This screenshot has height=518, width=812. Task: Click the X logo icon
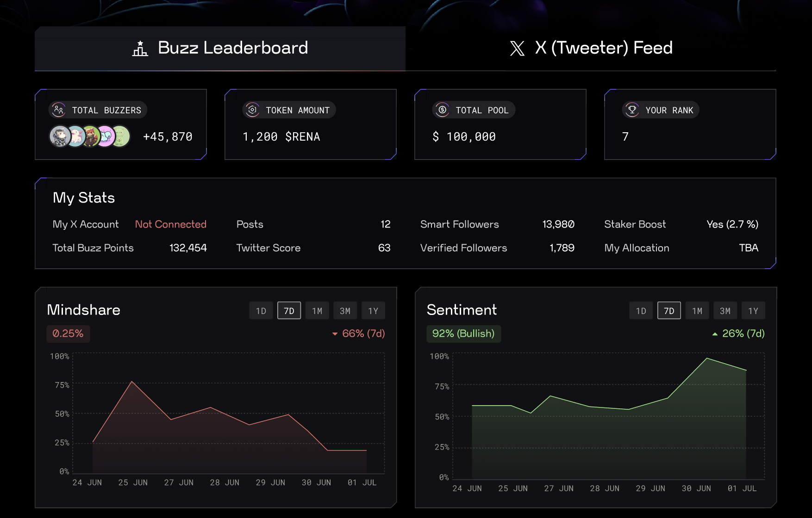tap(517, 48)
